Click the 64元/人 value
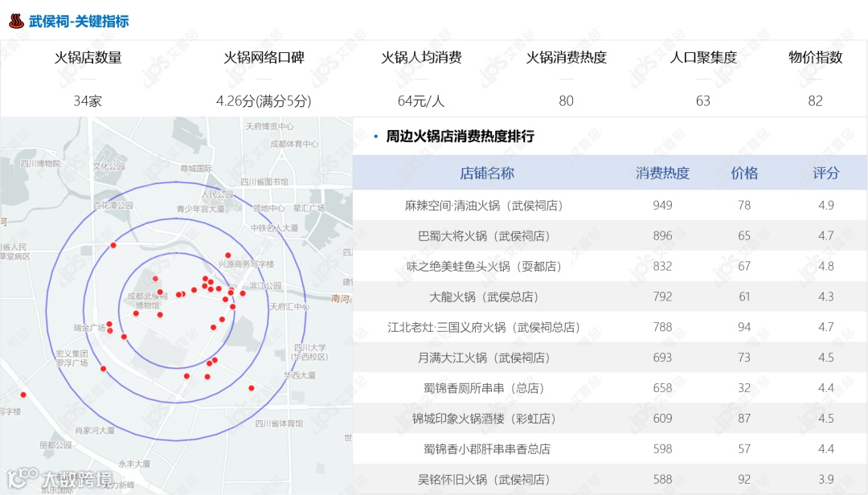868x495 pixels. (420, 100)
